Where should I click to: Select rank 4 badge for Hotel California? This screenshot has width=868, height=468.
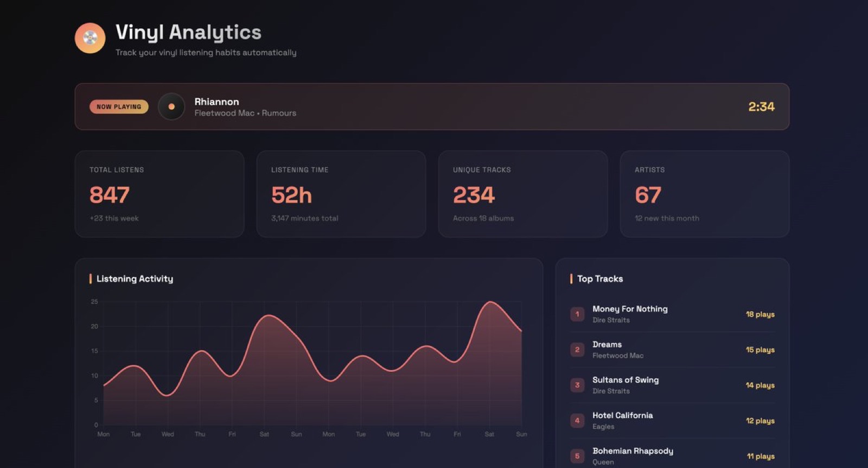point(577,420)
